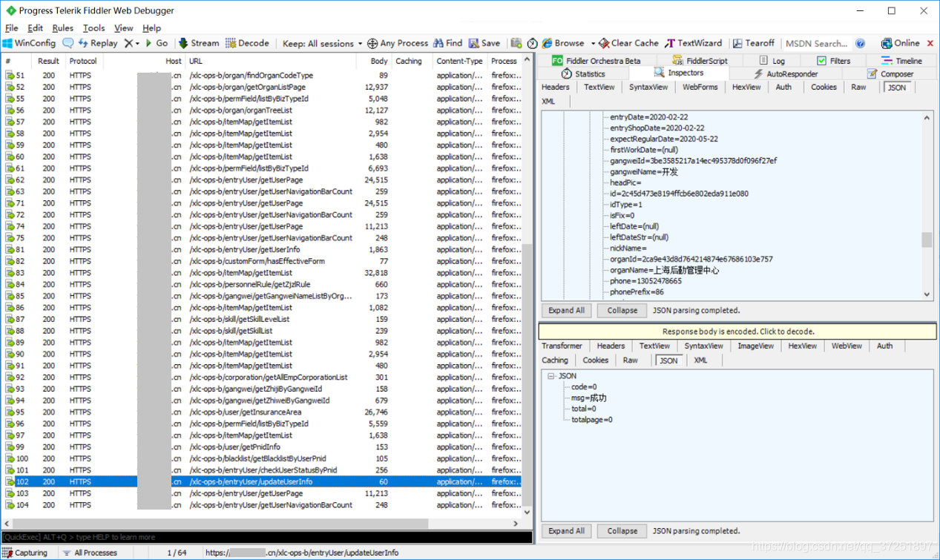
Task: Replay the selected session
Action: [98, 43]
